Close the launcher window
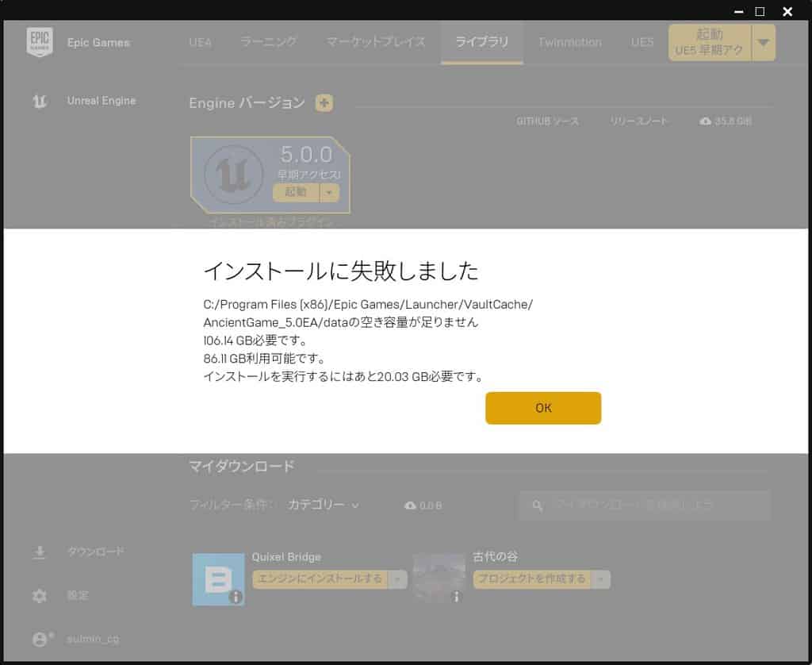The height and width of the screenshot is (665, 812). coord(787,11)
